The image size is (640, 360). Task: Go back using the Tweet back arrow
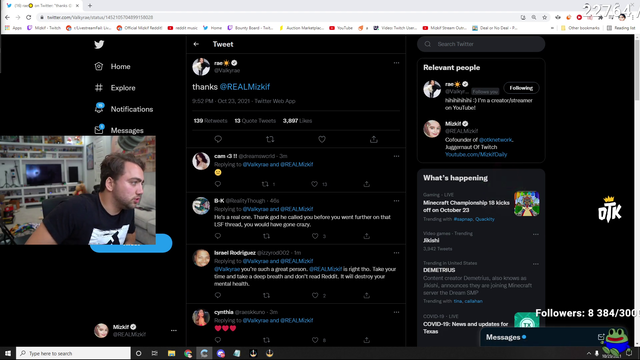tap(196, 44)
